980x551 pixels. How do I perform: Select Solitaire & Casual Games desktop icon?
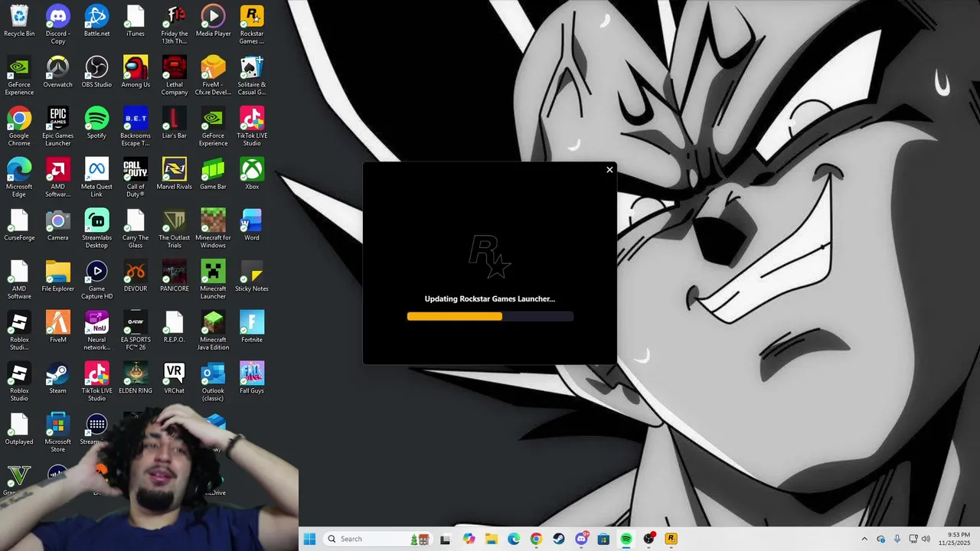tap(252, 76)
